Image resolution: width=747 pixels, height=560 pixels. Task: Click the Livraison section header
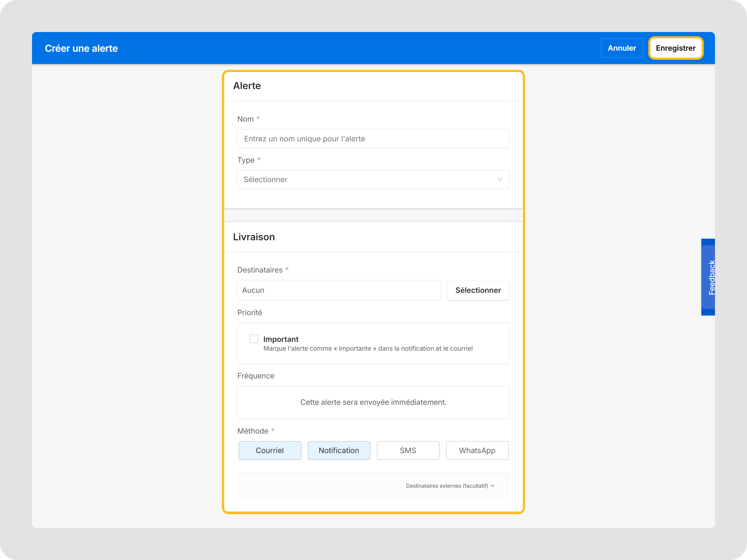click(x=254, y=237)
